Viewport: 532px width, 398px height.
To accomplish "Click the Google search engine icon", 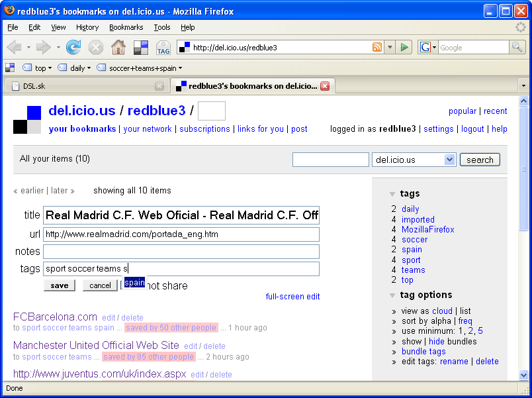I will coord(425,47).
